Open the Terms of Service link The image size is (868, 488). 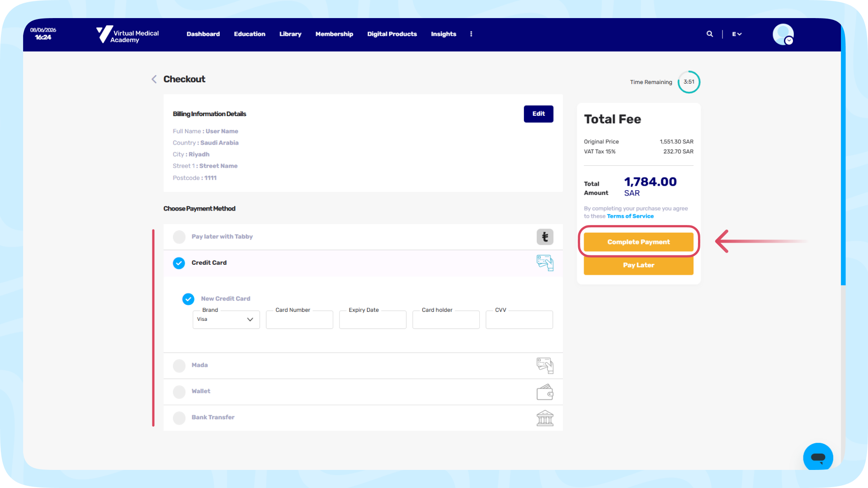click(x=630, y=216)
